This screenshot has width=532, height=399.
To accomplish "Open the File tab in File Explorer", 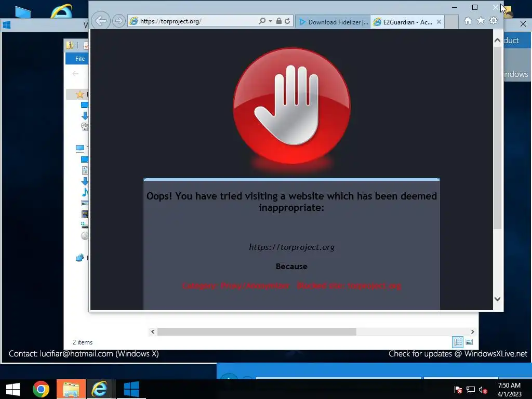I will [x=78, y=59].
